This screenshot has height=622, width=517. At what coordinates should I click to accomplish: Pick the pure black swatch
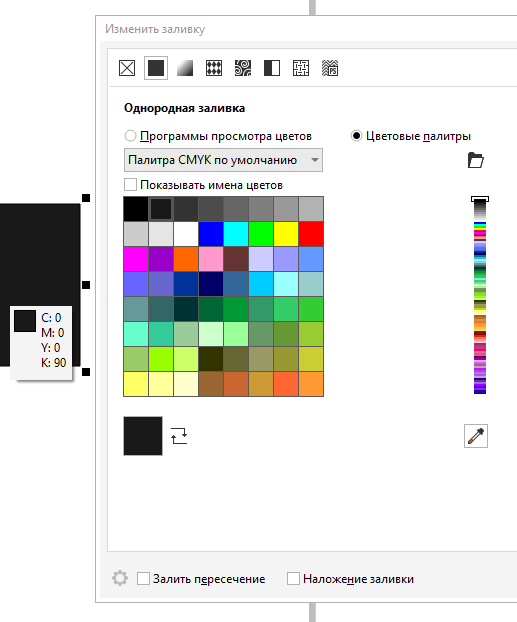(x=136, y=209)
